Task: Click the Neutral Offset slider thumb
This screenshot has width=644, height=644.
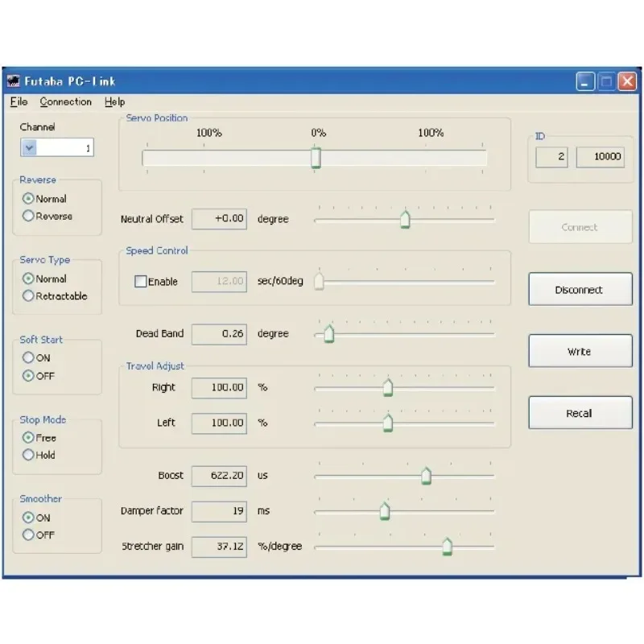Action: (405, 219)
